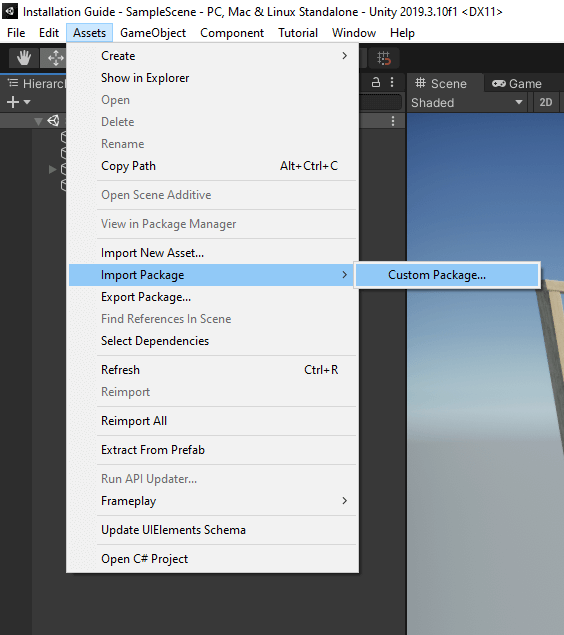
Task: Open the Component menu
Action: coord(232,33)
